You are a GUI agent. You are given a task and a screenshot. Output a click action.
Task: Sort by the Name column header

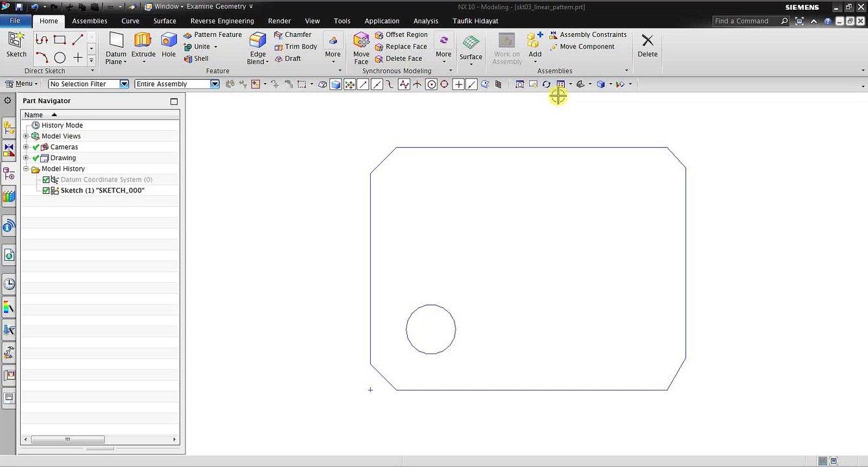click(x=100, y=115)
